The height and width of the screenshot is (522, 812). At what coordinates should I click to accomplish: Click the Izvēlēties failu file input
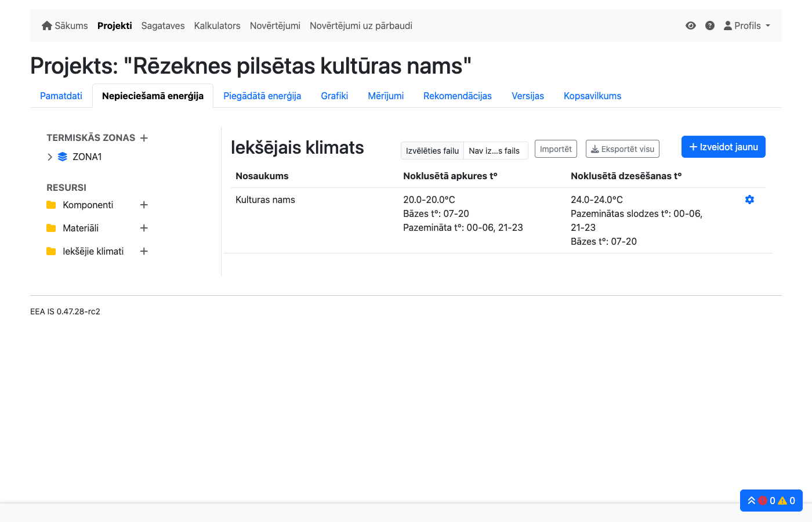[x=432, y=150]
